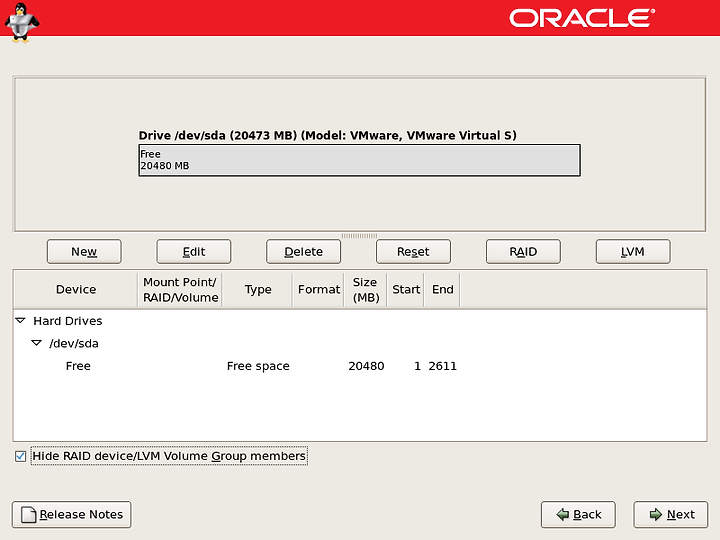720x540 pixels.
Task: Select the /dev/sda label in the tree
Action: pos(74,343)
